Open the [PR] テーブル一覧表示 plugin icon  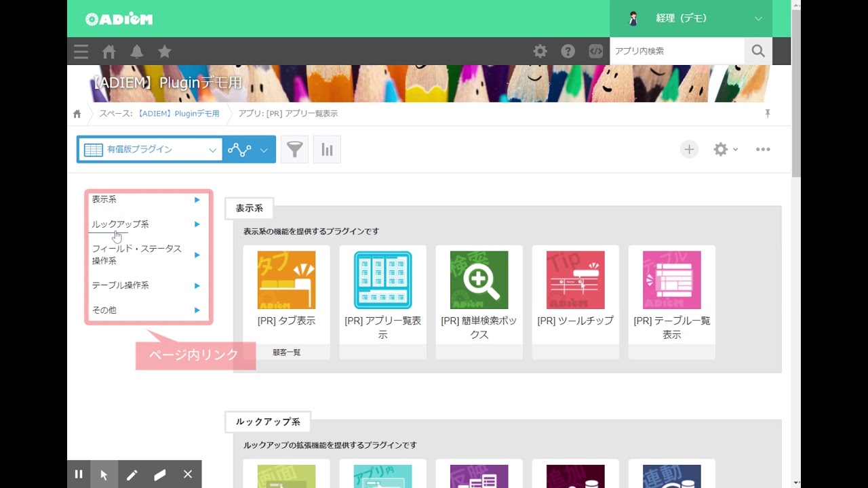[671, 280]
